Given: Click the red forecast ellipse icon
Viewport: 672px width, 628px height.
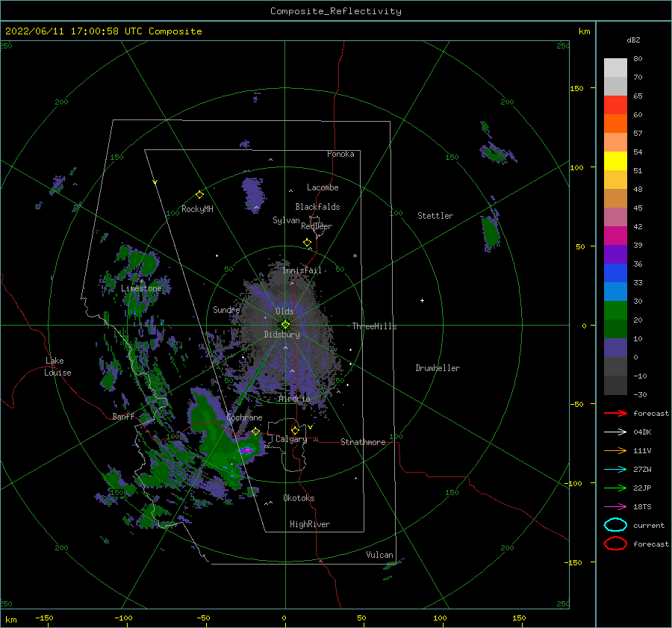Looking at the screenshot, I should pyautogui.click(x=615, y=544).
